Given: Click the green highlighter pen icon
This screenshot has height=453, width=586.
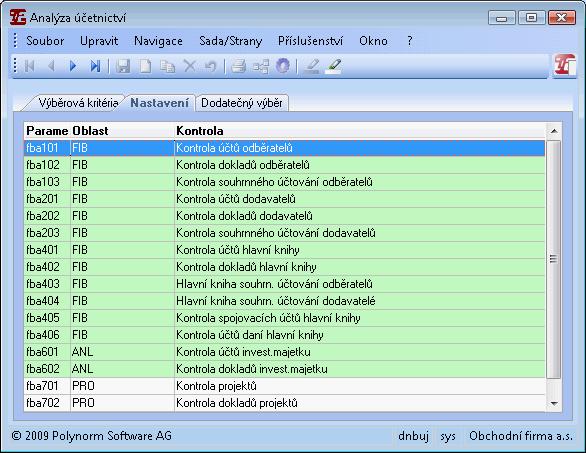Looking at the screenshot, I should [333, 67].
